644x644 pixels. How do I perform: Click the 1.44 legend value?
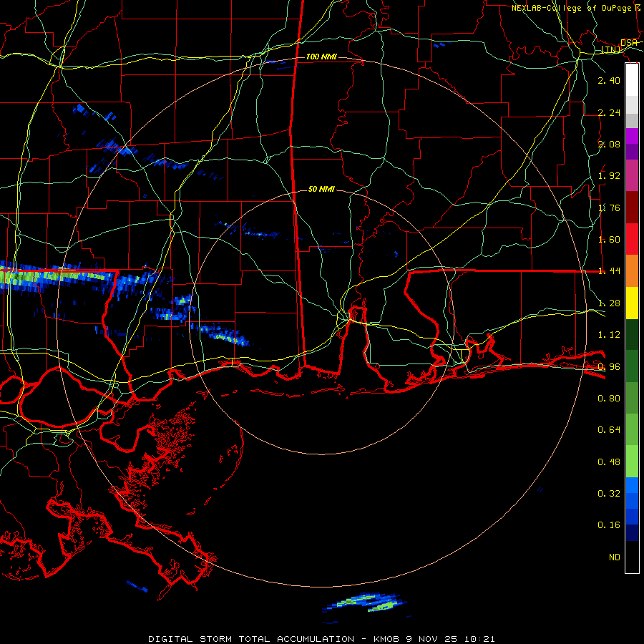(x=609, y=271)
